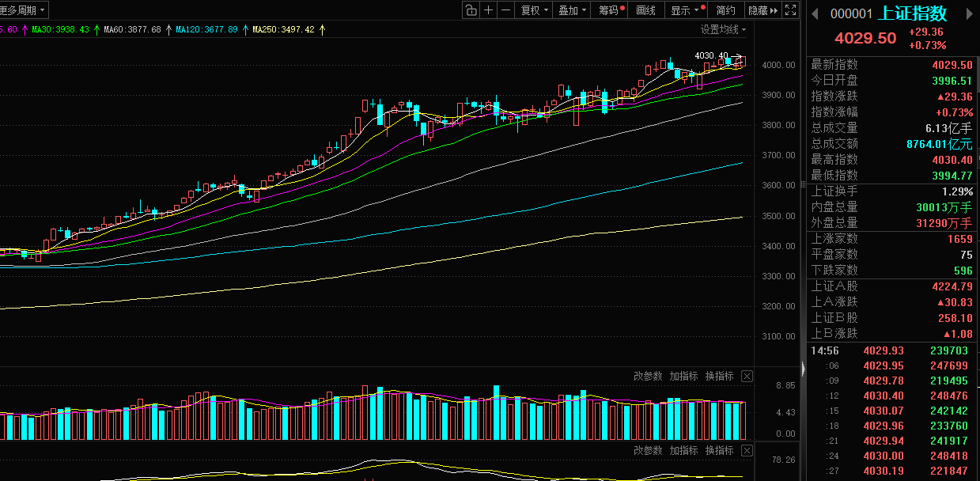Toggle 隐藏 to hide side panel

(x=763, y=10)
